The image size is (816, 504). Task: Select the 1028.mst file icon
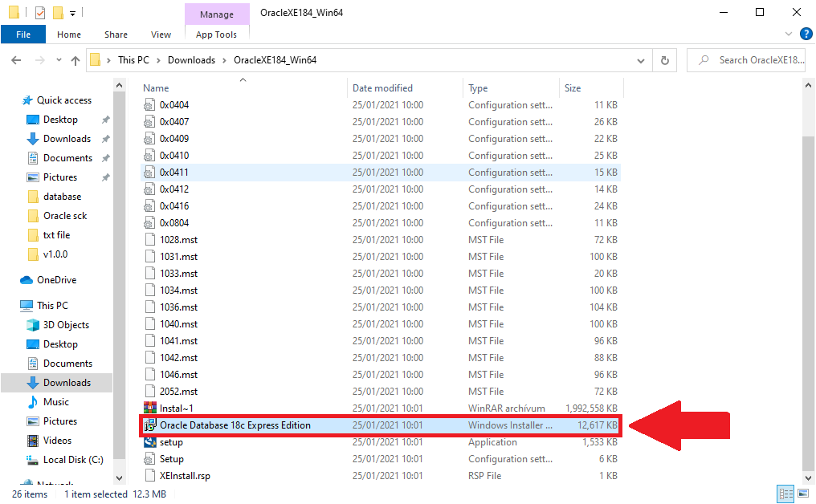[150, 240]
